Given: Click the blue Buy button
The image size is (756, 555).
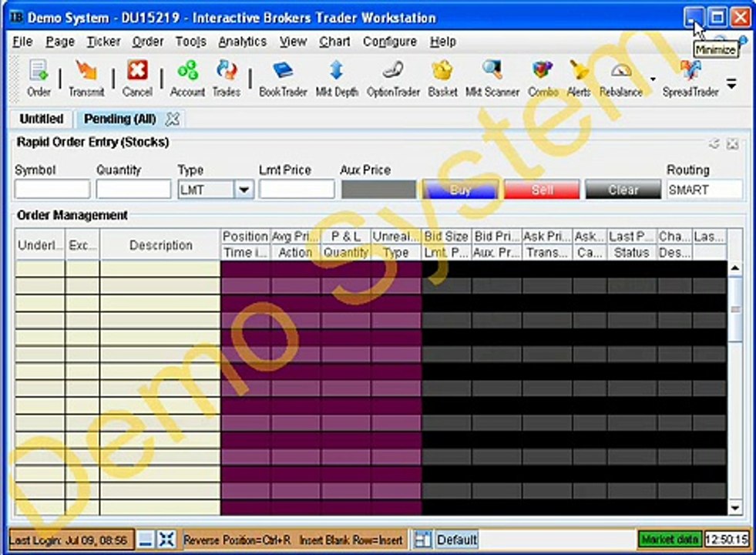Looking at the screenshot, I should (460, 190).
